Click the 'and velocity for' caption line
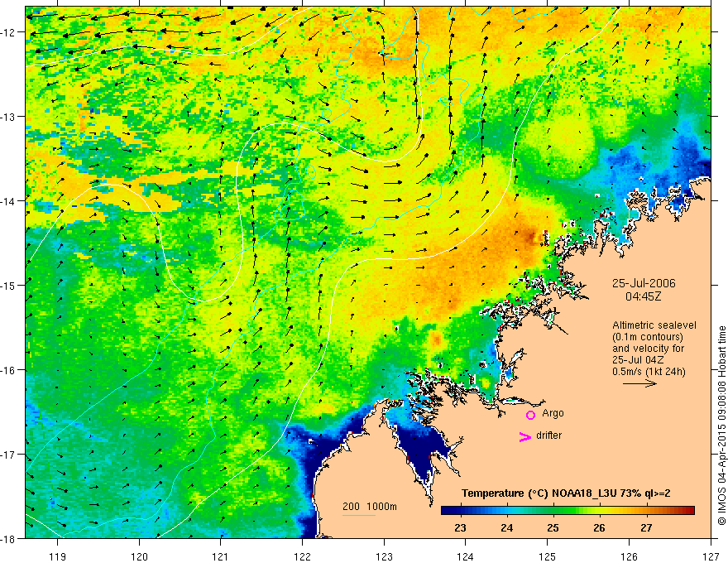The width and height of the screenshot is (728, 563). point(648,349)
